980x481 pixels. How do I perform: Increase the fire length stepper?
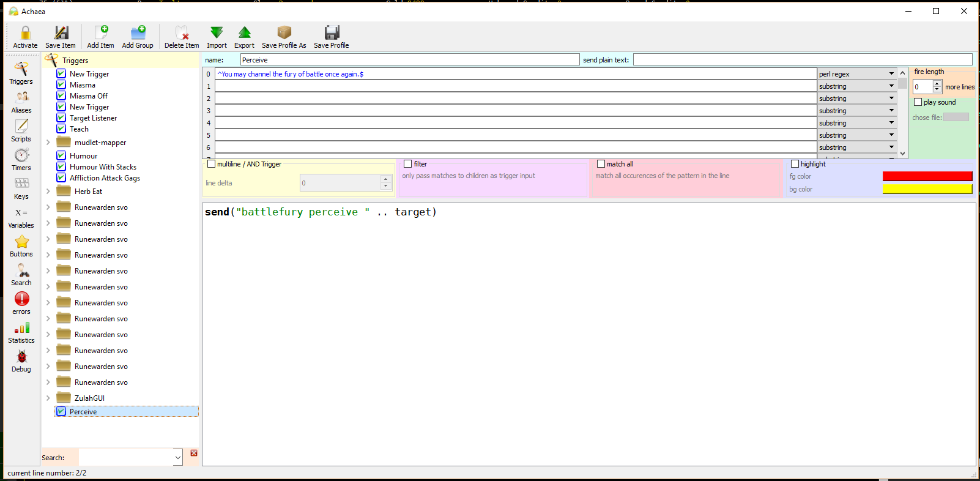point(937,84)
